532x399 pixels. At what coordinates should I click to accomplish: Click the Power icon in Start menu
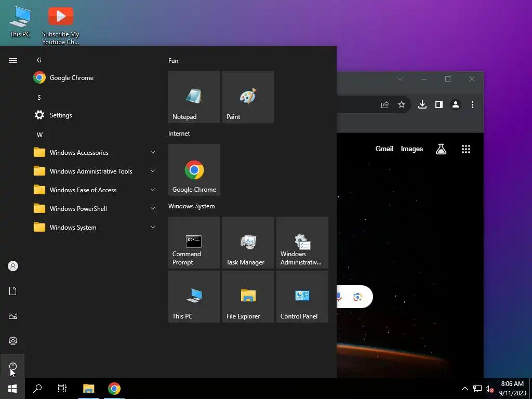[12, 366]
